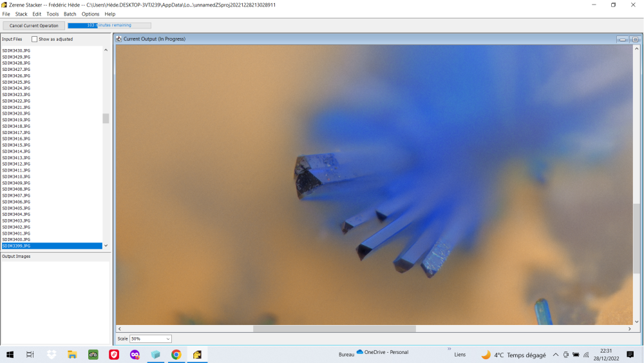This screenshot has height=363, width=644.
Task: Select the Zerene Stacker taskbar icon
Action: pyautogui.click(x=197, y=355)
